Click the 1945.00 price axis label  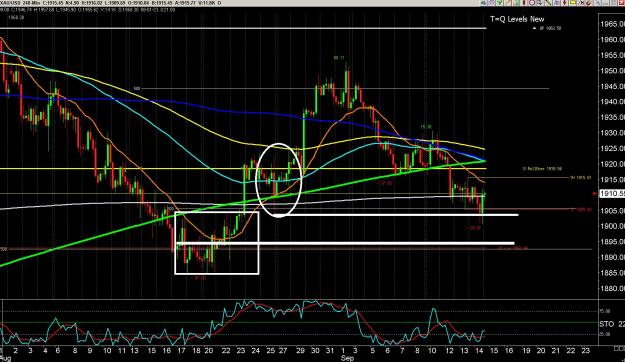tap(613, 86)
